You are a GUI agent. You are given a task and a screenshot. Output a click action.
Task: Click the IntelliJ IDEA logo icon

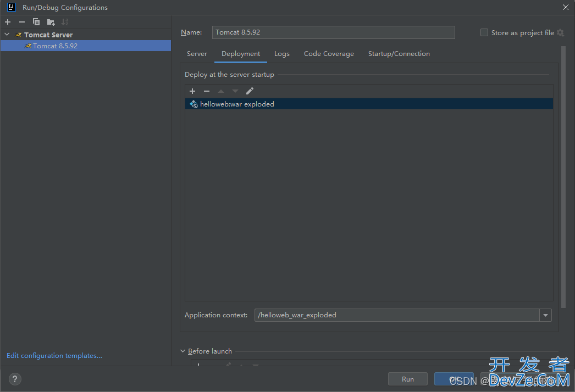coord(12,7)
